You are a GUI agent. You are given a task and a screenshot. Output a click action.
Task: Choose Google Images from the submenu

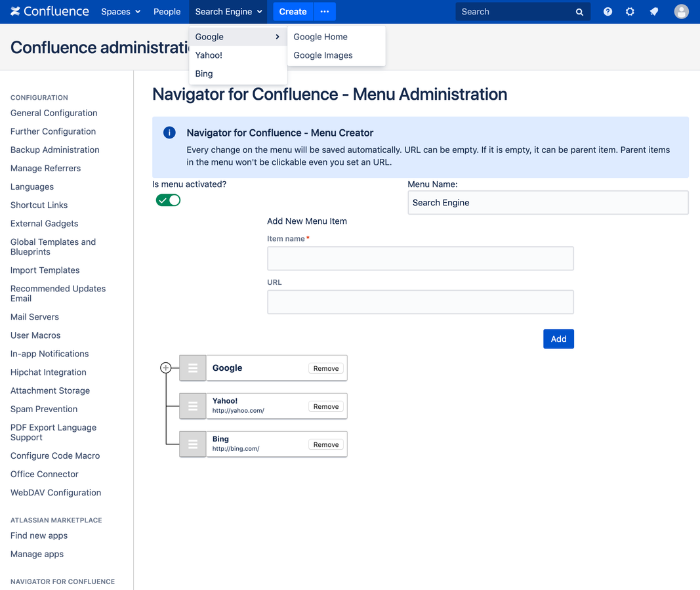pos(336,55)
